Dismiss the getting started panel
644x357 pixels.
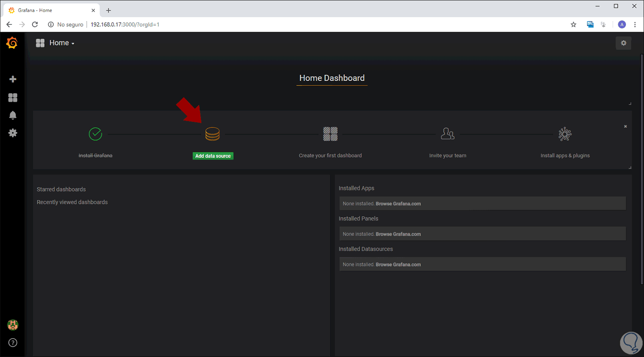(x=626, y=126)
